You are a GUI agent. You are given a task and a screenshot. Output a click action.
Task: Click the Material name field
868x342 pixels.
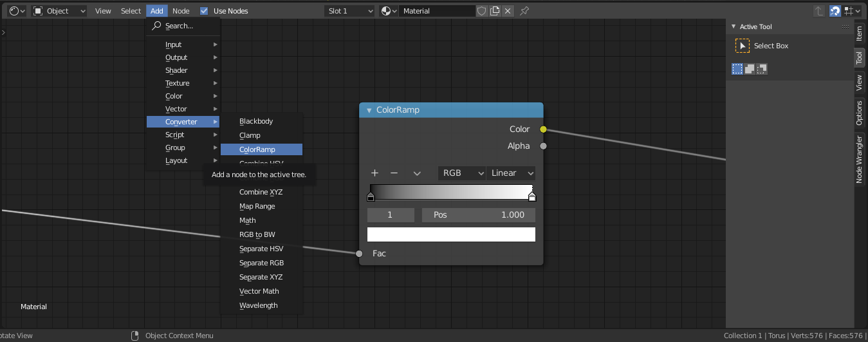coord(437,11)
